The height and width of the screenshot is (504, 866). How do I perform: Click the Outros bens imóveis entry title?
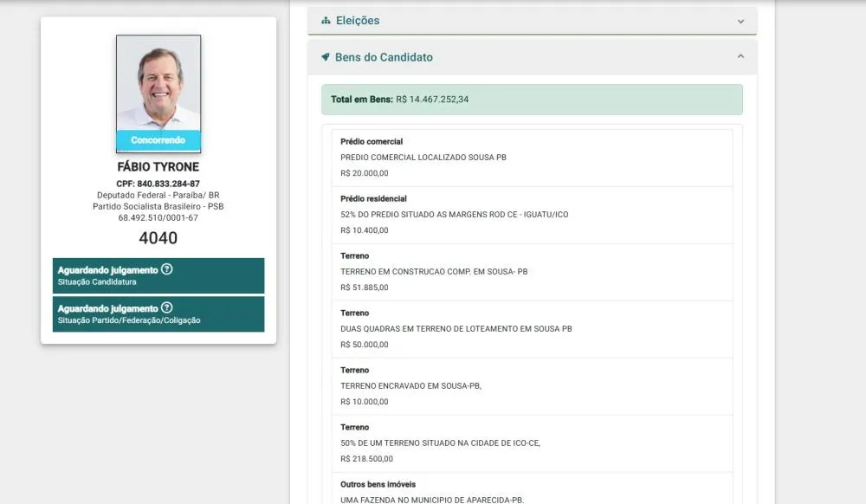(x=378, y=485)
